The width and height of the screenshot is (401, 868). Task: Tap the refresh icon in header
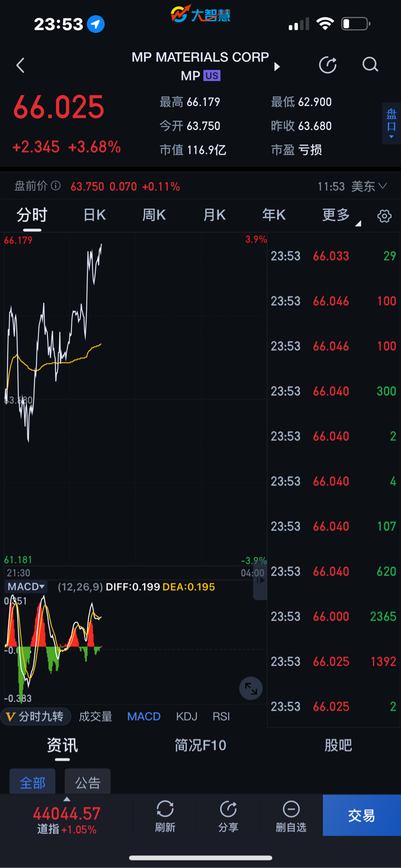point(327,65)
